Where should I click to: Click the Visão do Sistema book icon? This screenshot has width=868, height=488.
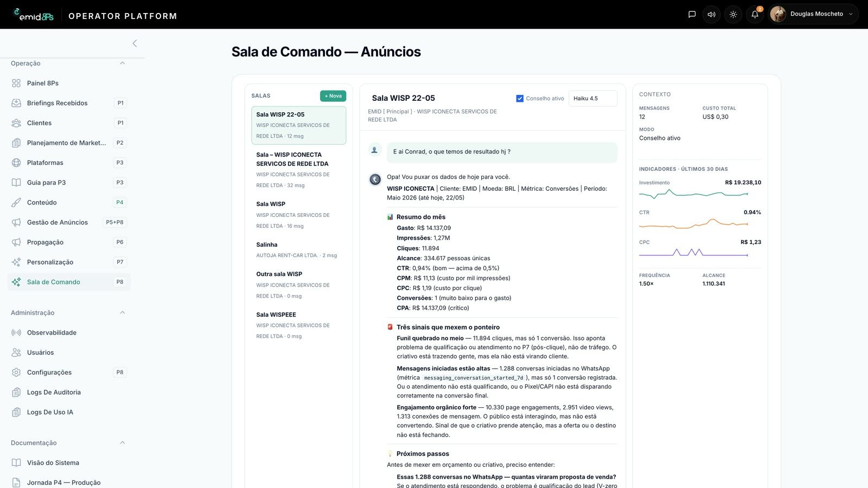(16, 463)
